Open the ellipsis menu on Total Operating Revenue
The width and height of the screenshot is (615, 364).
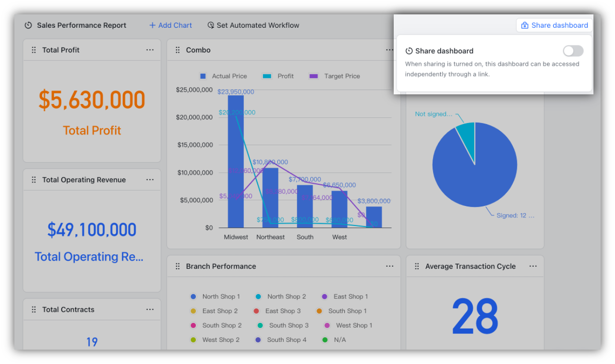click(x=150, y=179)
